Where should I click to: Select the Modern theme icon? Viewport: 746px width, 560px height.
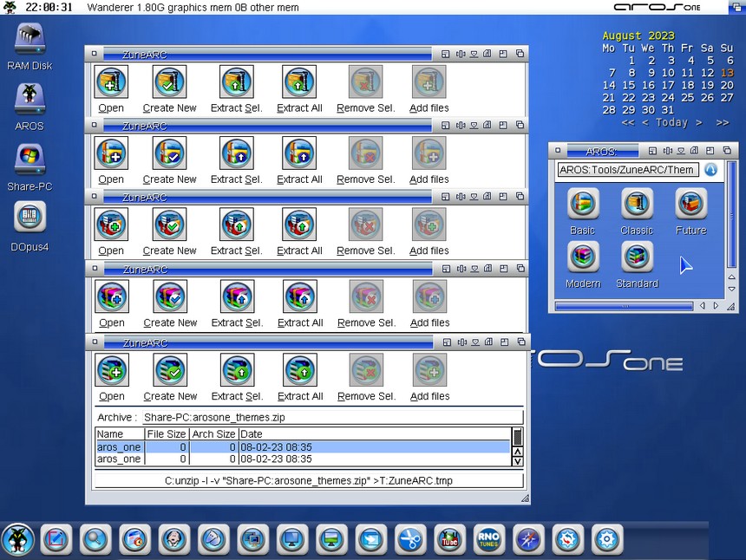[x=582, y=257]
